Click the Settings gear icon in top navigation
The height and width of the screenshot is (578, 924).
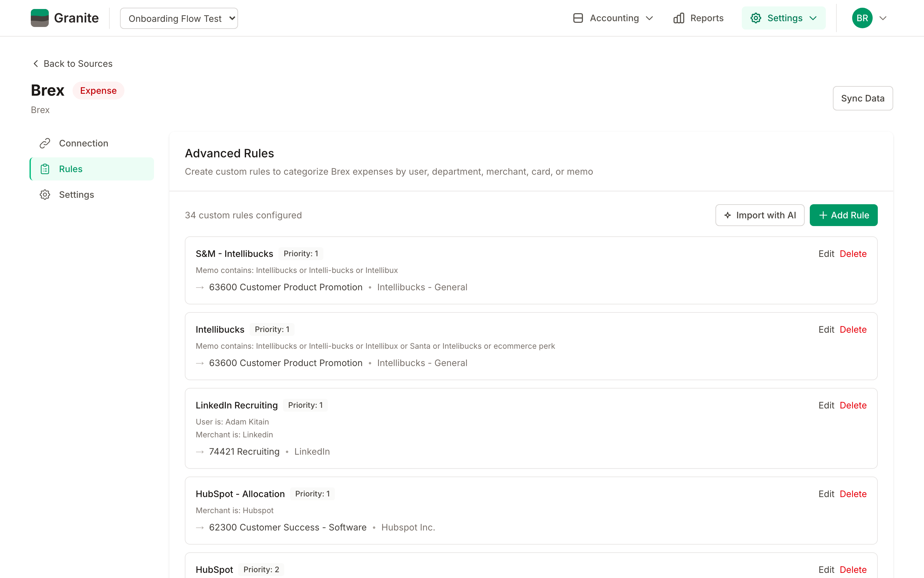(756, 18)
